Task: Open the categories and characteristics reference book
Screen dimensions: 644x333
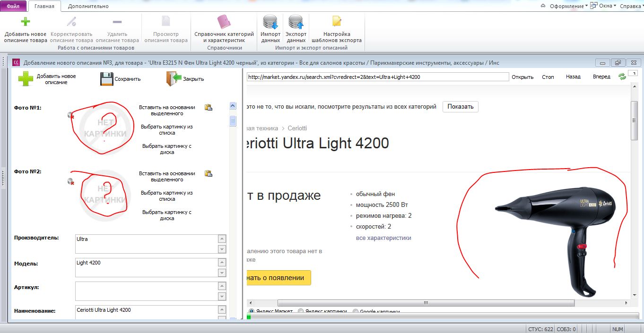Action: (224, 22)
